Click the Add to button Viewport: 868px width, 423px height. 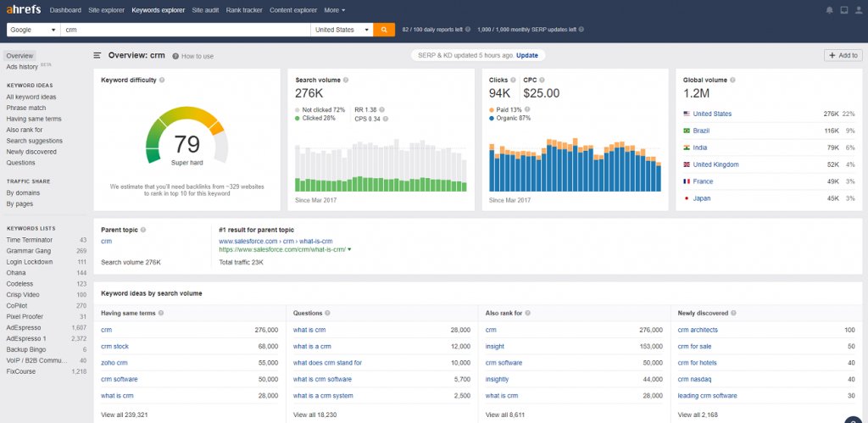coord(843,55)
